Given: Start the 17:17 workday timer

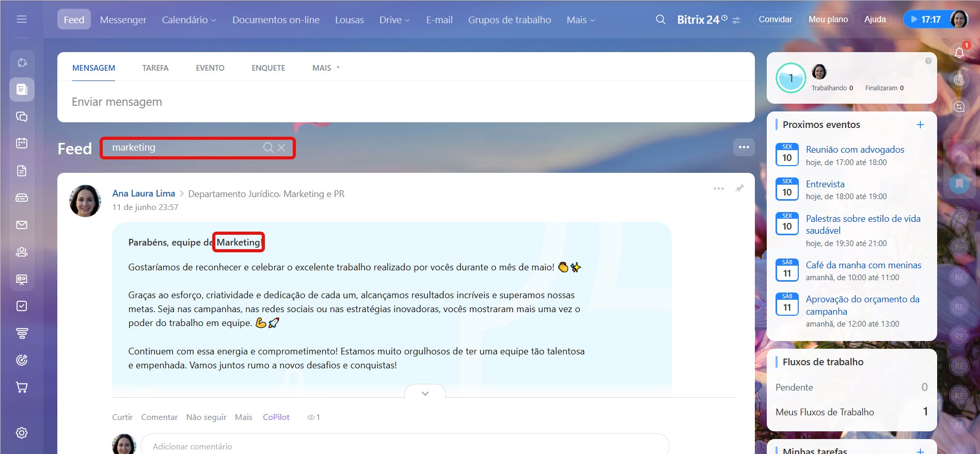Looking at the screenshot, I should 925,20.
